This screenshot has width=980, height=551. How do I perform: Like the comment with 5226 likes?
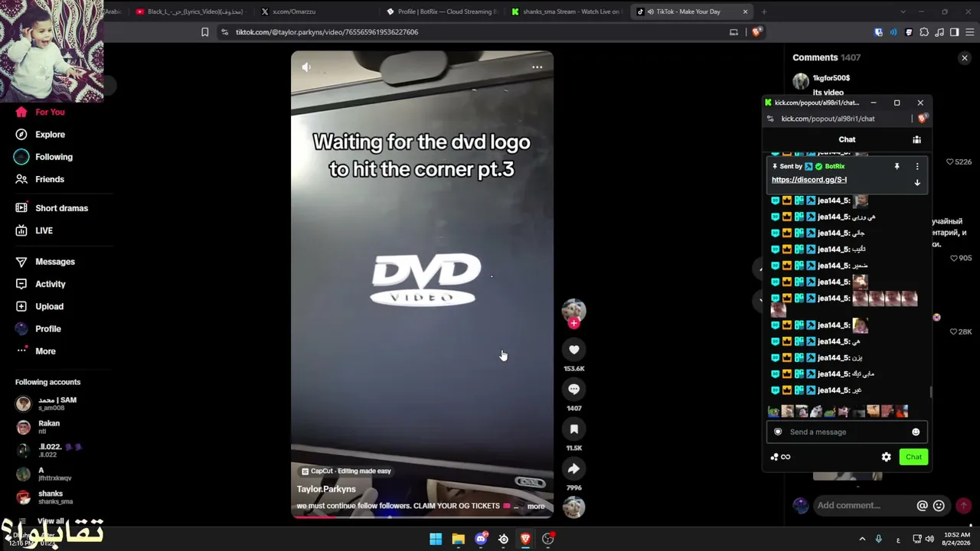(951, 162)
